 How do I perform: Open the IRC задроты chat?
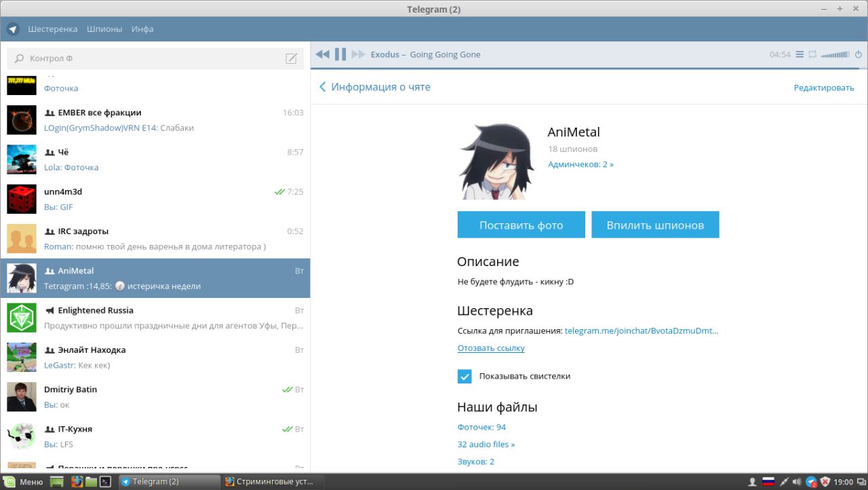(155, 238)
